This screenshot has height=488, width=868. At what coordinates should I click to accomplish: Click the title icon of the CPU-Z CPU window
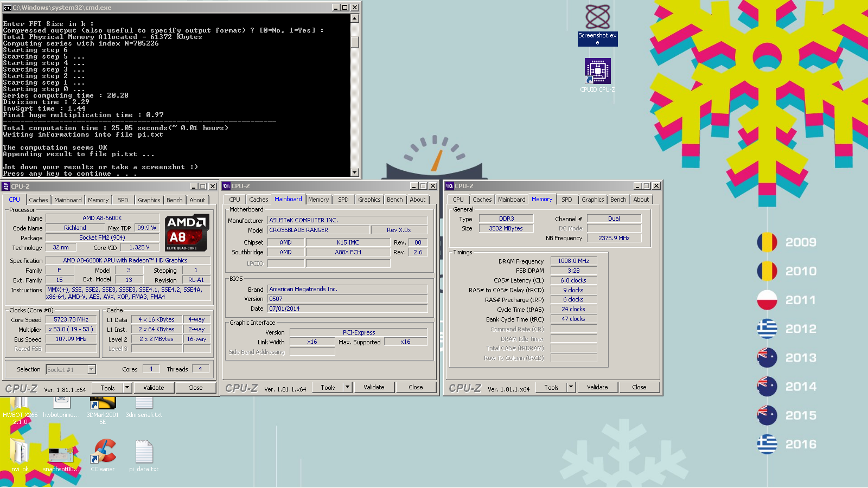click(6, 187)
